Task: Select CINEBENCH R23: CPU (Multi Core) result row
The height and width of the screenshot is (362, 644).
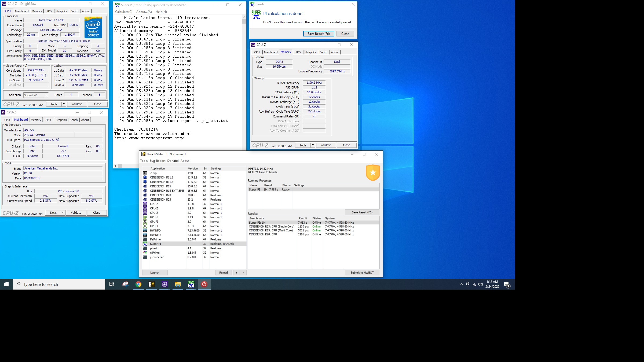Action: click(x=314, y=230)
